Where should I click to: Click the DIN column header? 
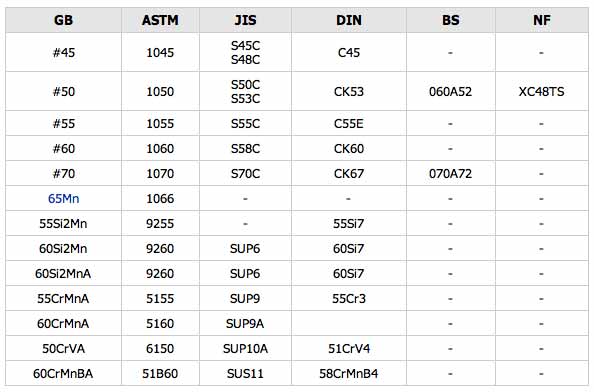click(349, 20)
